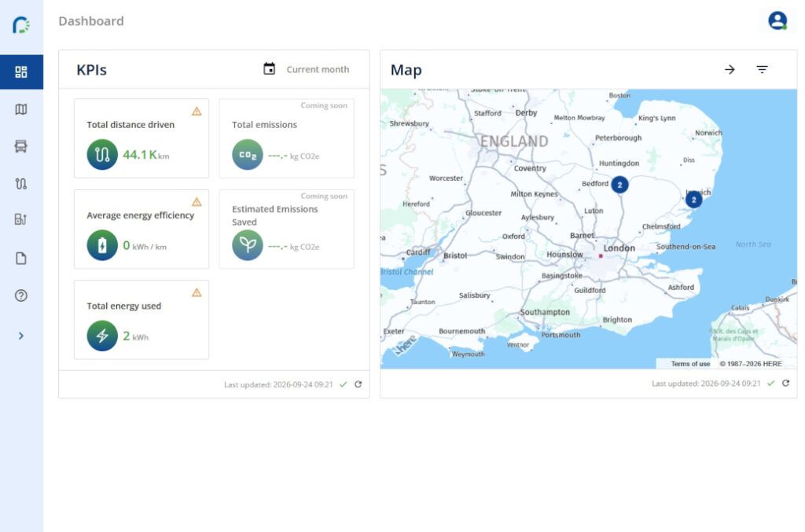Click the warning triangle on Average energy efficiency
The image size is (805, 532).
197,202
